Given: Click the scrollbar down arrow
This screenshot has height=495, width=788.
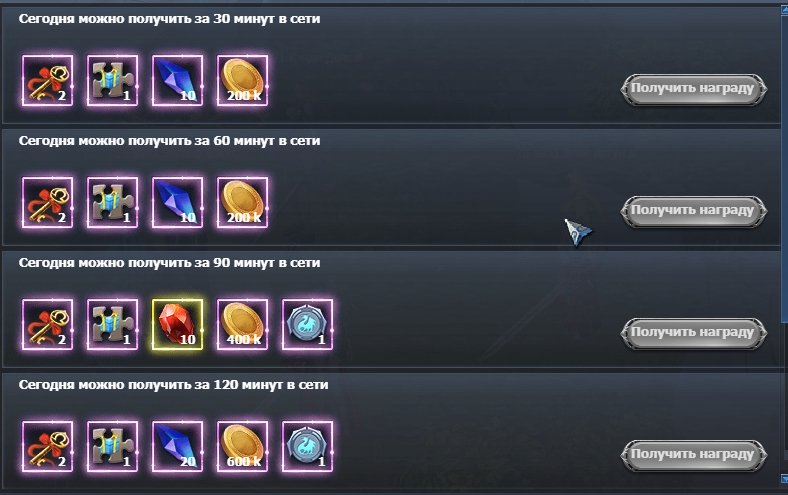Looking at the screenshot, I should 784,479.
